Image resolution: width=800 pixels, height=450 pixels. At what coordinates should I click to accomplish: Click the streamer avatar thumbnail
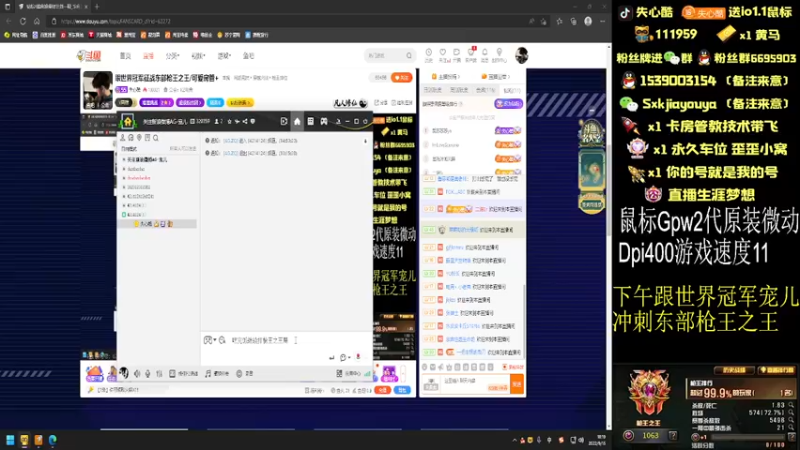click(x=97, y=90)
